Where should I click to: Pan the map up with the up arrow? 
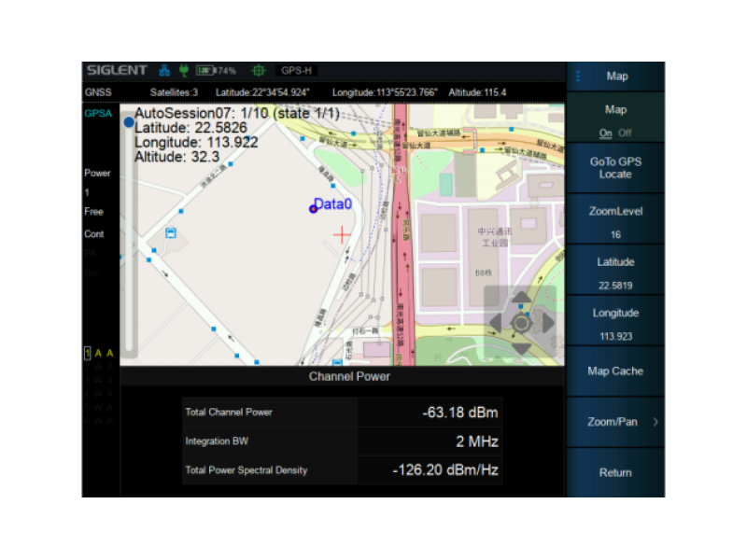pyautogui.click(x=521, y=297)
